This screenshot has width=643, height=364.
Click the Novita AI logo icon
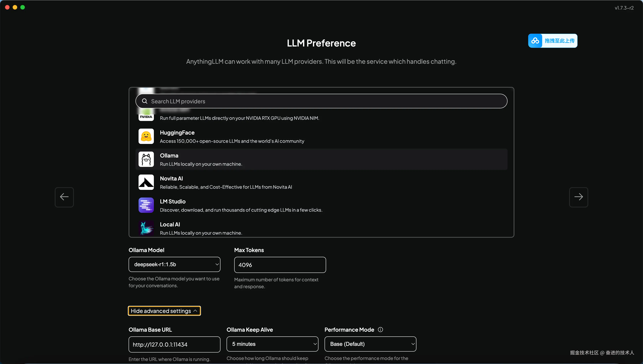coord(146,182)
